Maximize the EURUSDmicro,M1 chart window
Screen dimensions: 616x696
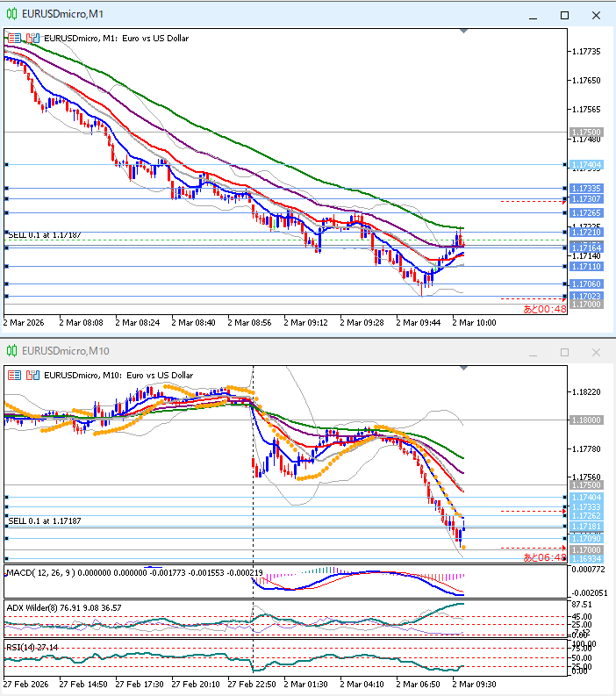[x=564, y=15]
